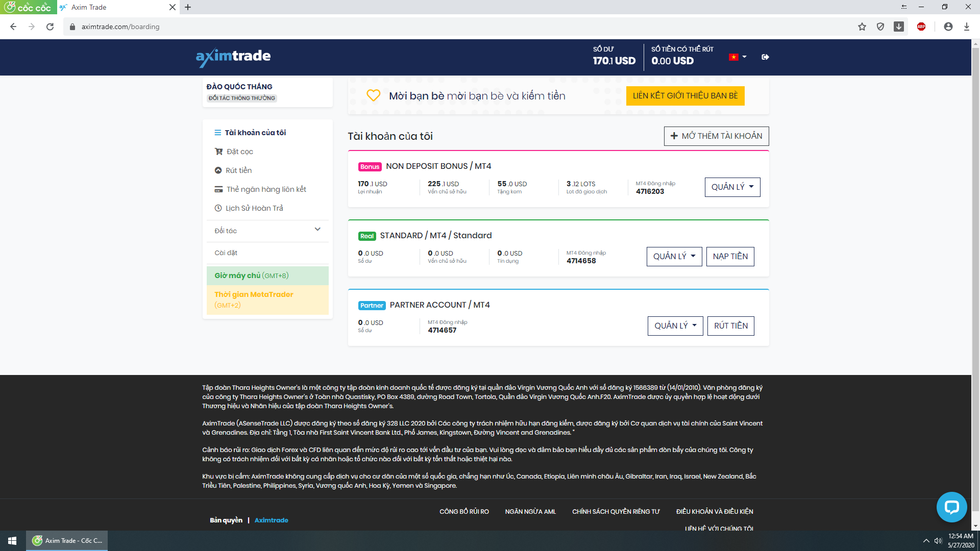The image size is (980, 551).
Task: Click the shield security icon in address bar
Action: click(880, 27)
